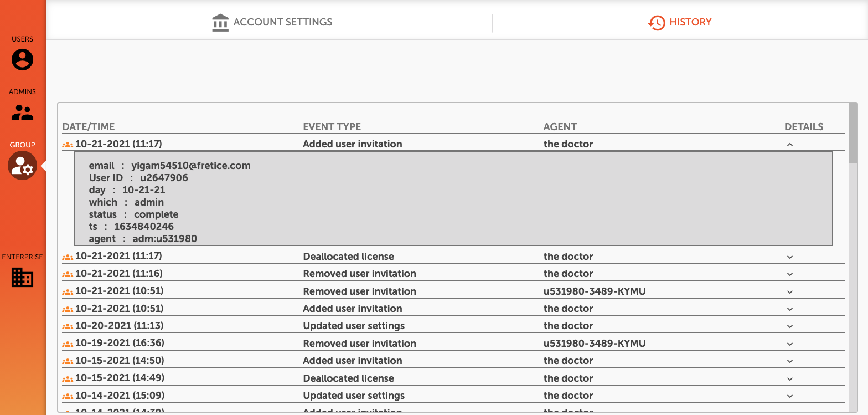868x415 pixels.
Task: Select the email yigam54510@fretice.com line
Action: (170, 166)
